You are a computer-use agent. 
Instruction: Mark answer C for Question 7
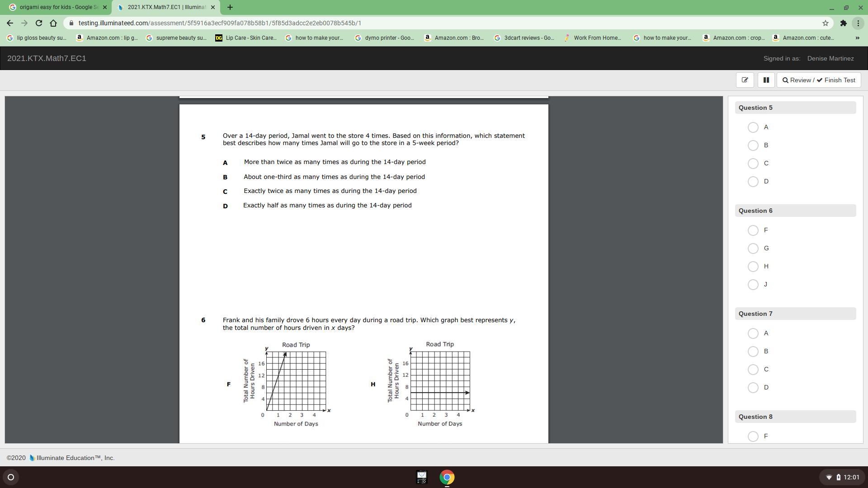(753, 370)
